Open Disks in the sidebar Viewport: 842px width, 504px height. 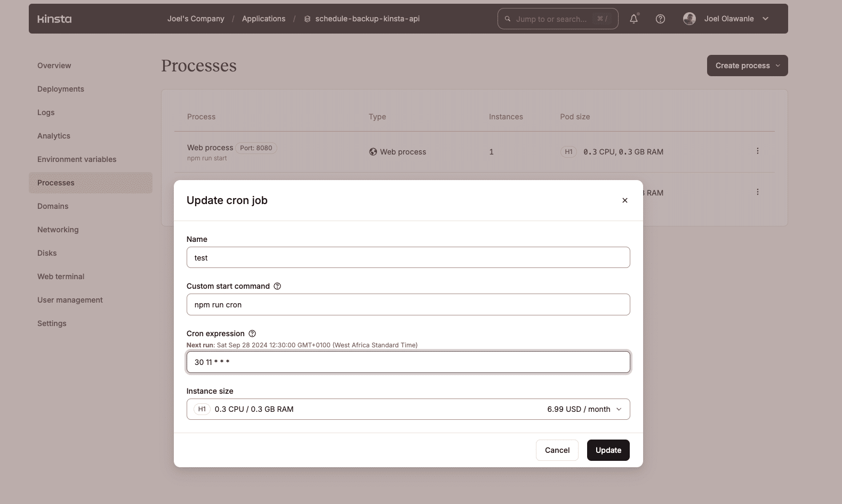coord(47,253)
